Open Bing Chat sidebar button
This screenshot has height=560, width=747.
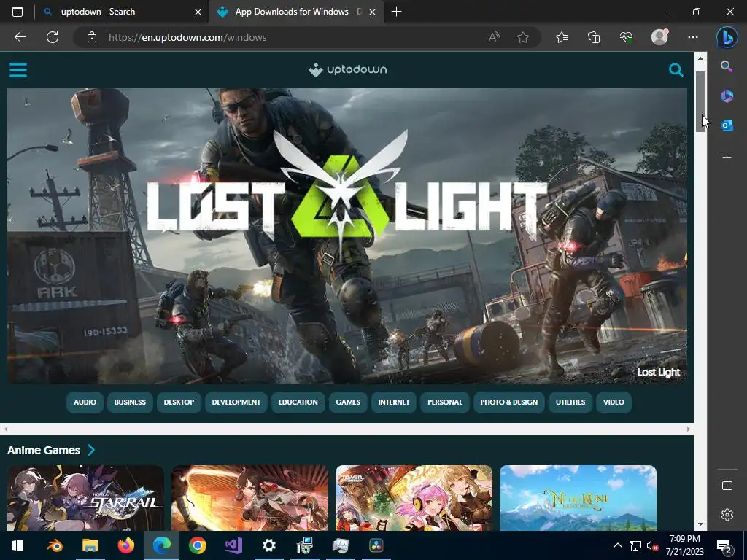(x=727, y=37)
